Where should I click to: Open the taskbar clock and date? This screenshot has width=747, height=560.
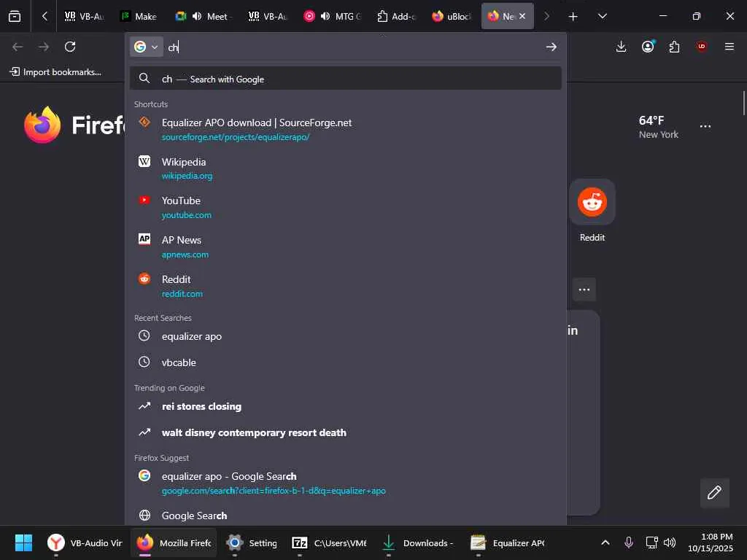coord(710,542)
